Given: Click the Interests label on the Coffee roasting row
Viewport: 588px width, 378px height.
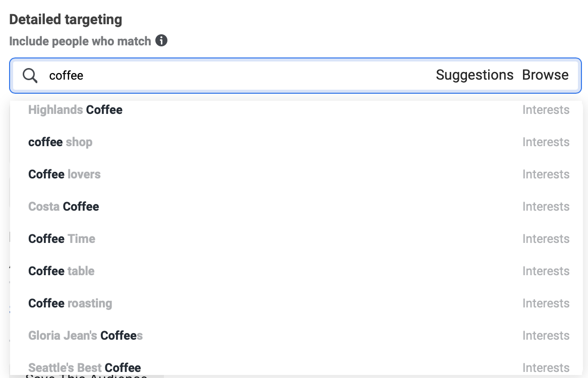Looking at the screenshot, I should [546, 303].
